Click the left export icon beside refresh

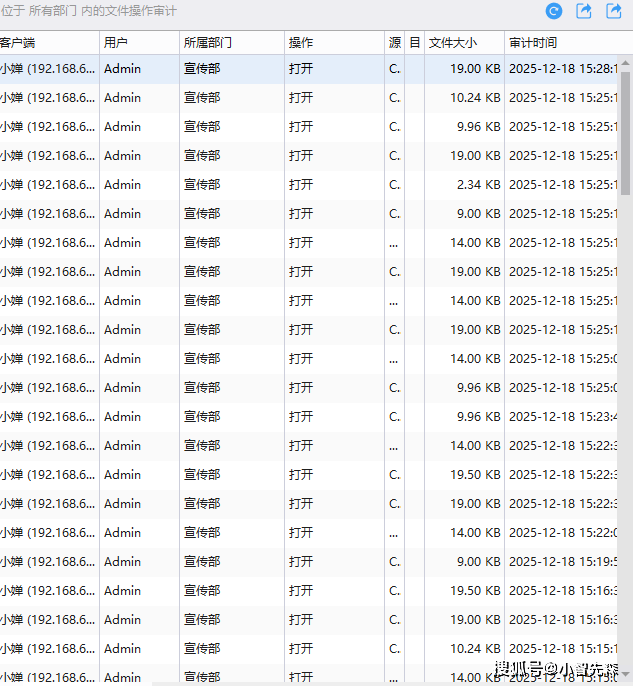[585, 12]
